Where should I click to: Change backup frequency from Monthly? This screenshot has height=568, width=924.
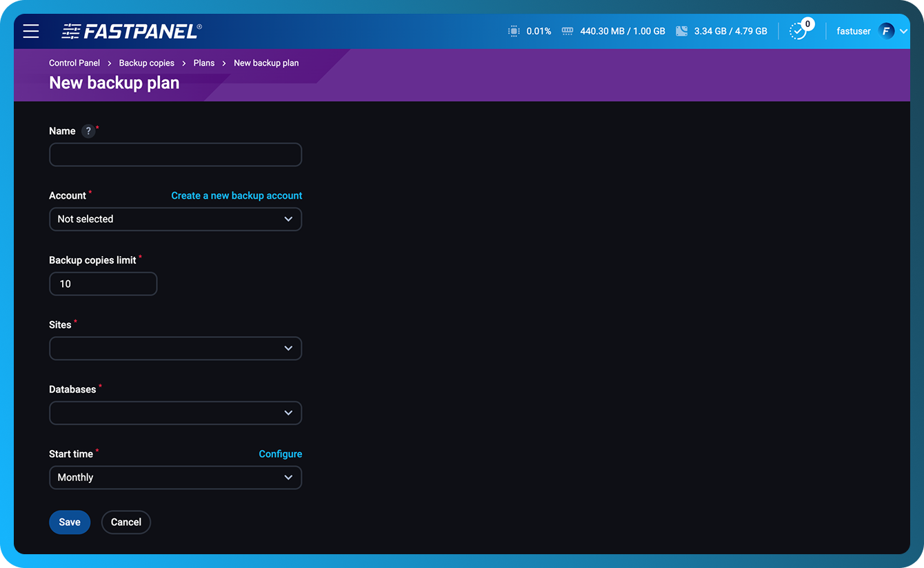pyautogui.click(x=175, y=477)
